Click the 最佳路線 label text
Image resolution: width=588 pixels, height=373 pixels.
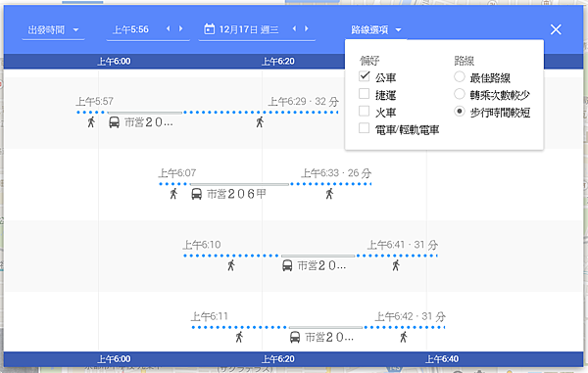click(x=490, y=78)
